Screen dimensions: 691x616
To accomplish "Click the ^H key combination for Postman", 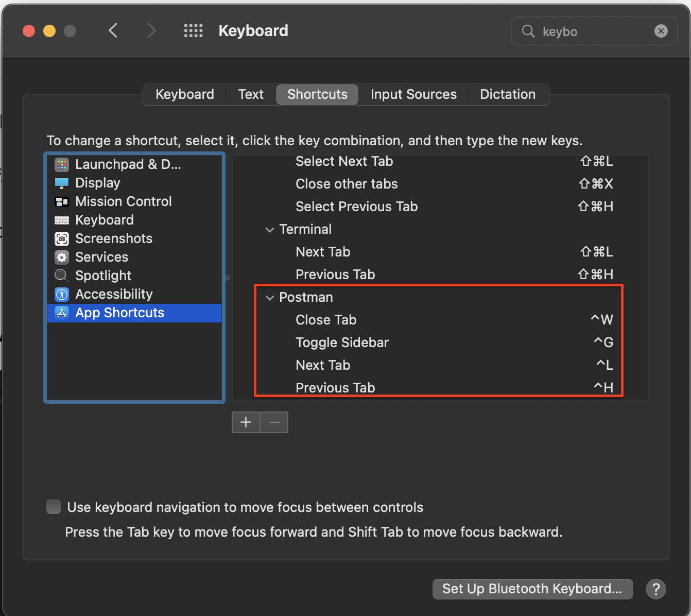I will [x=603, y=388].
